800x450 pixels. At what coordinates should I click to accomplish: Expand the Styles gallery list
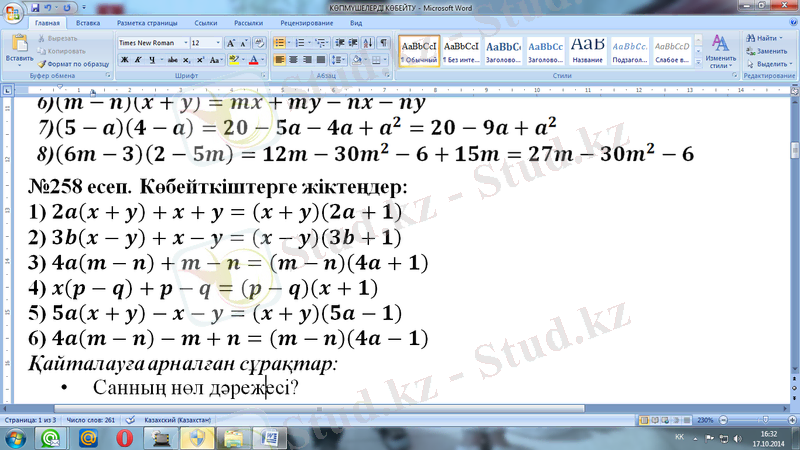coord(698,62)
